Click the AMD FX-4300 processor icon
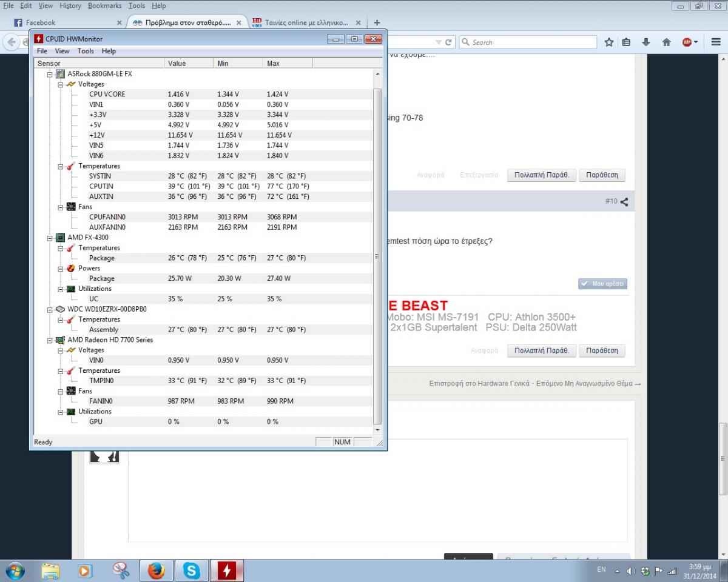The width and height of the screenshot is (728, 582). 61,238
